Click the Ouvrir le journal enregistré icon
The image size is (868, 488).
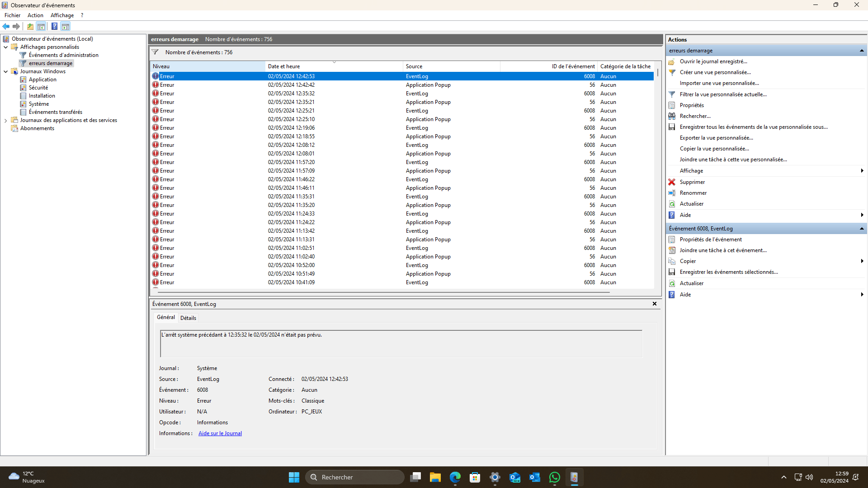click(x=672, y=61)
